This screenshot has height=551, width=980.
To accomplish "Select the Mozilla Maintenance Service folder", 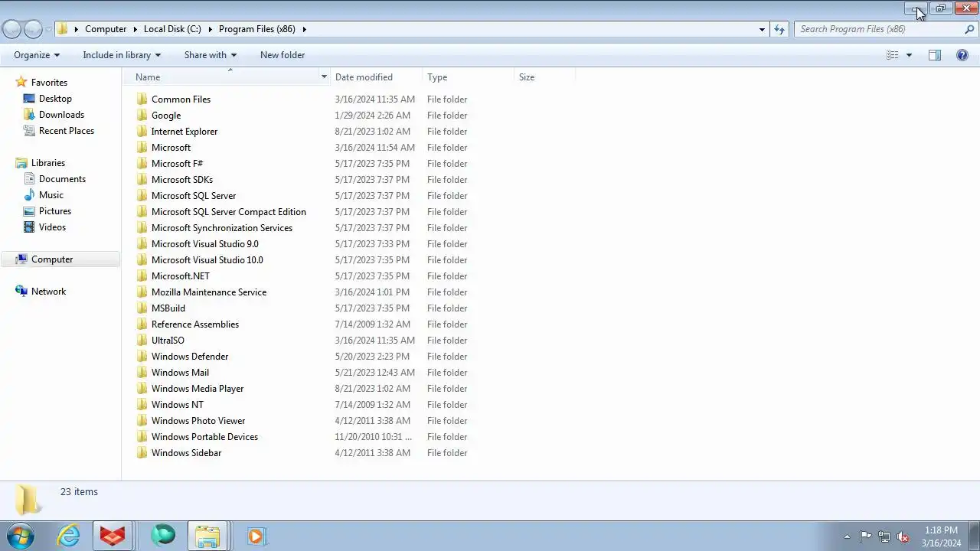I will click(209, 292).
